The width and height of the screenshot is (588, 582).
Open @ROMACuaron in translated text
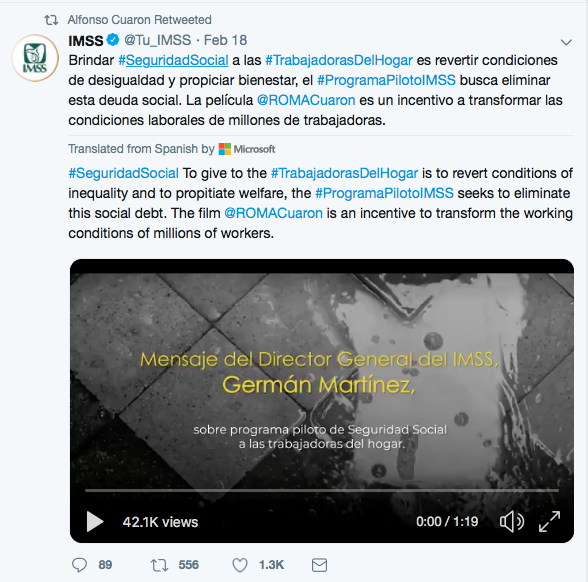(273, 213)
